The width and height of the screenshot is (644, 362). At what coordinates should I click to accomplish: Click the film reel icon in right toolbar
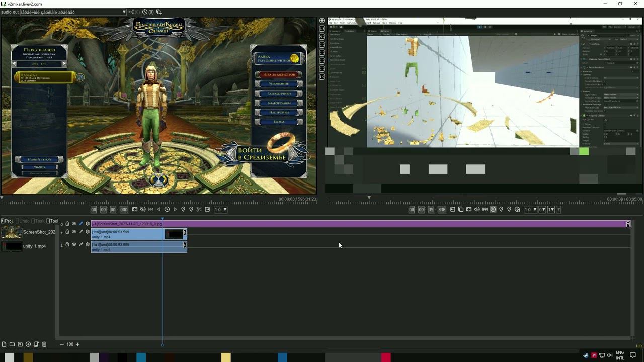click(517, 209)
